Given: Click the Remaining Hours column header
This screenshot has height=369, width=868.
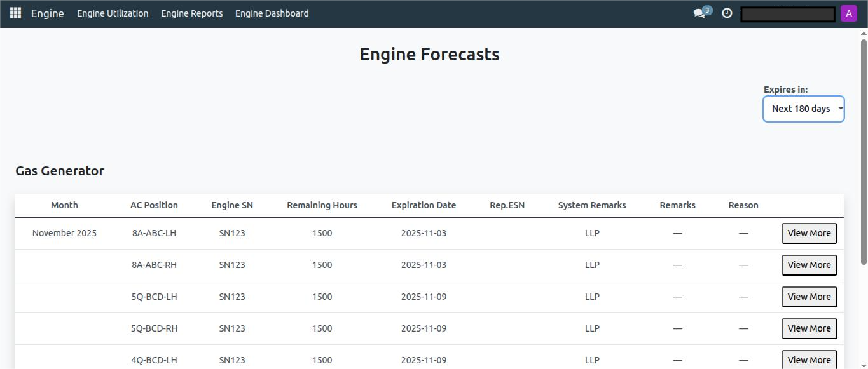Looking at the screenshot, I should [x=322, y=205].
